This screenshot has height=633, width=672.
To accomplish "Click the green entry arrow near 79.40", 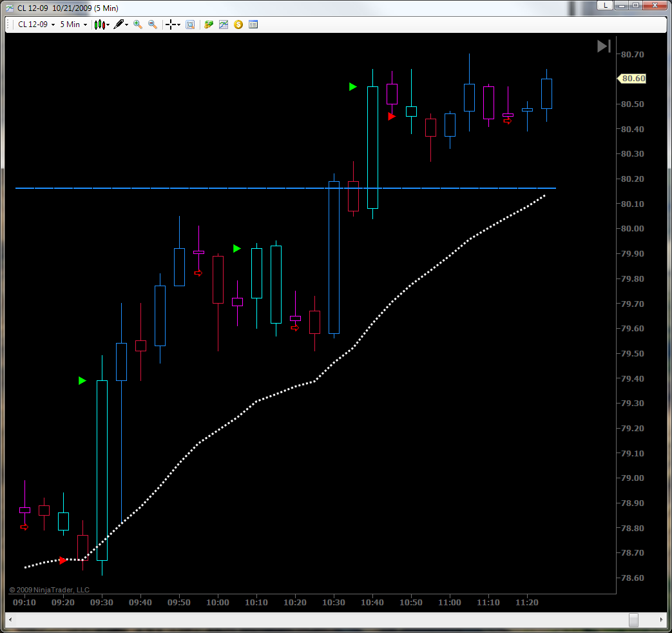I will click(x=82, y=380).
